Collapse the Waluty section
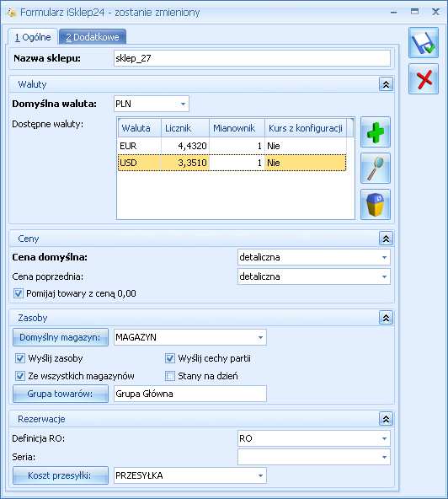448x499 pixels. pos(386,84)
